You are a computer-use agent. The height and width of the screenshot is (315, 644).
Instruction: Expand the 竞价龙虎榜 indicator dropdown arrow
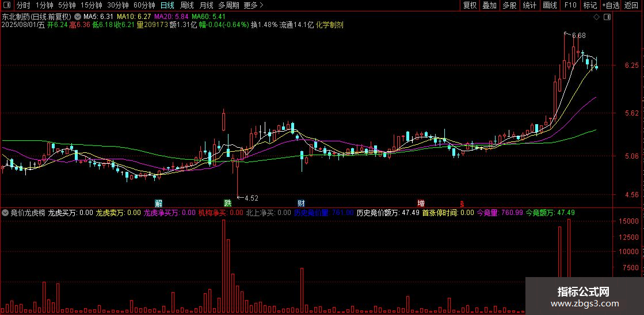[5, 213]
